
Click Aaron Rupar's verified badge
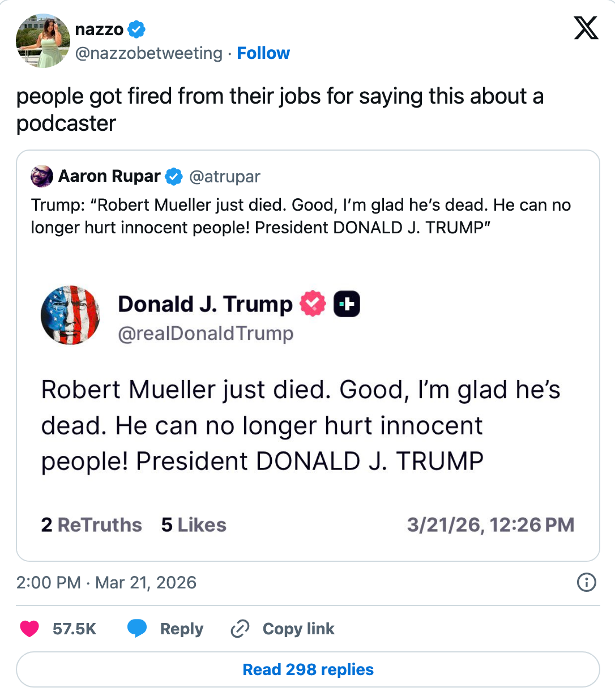tap(174, 177)
